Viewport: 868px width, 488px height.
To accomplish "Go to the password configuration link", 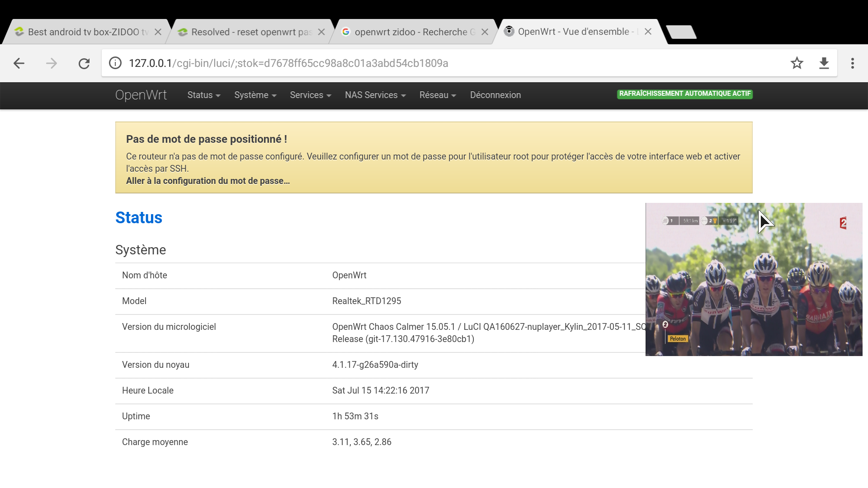I will pyautogui.click(x=208, y=181).
